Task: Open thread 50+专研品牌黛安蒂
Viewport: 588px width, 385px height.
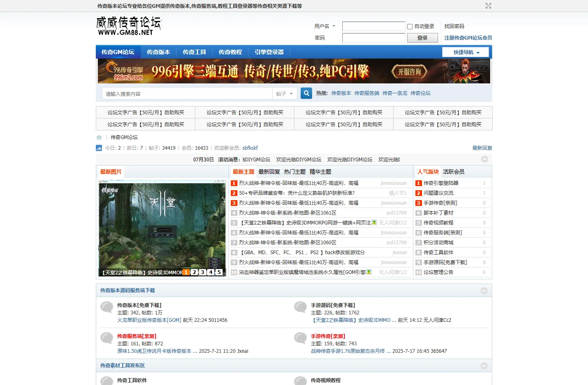Action: (x=297, y=193)
